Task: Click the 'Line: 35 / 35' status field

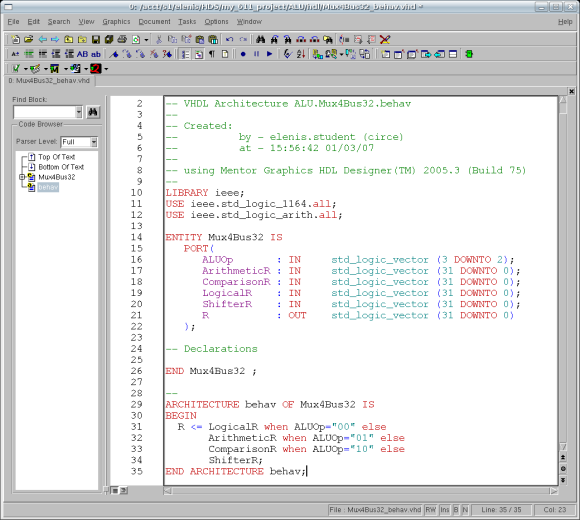Action: coord(501,510)
